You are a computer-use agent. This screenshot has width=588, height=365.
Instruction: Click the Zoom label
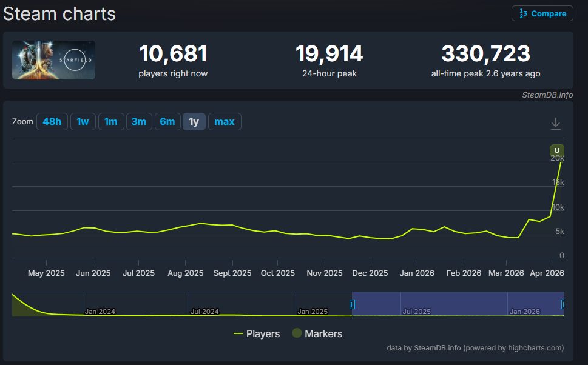pyautogui.click(x=22, y=121)
